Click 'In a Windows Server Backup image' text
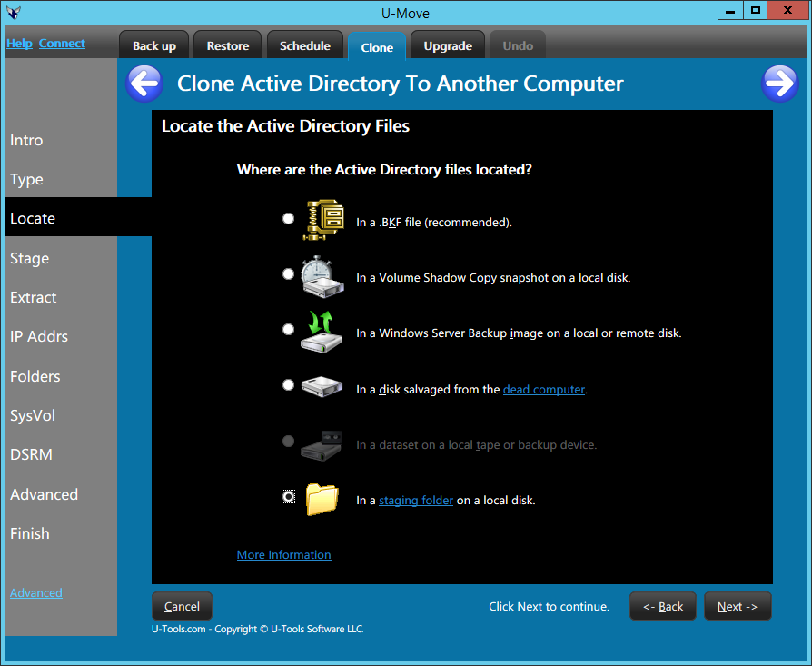812x666 pixels. pyautogui.click(x=450, y=333)
